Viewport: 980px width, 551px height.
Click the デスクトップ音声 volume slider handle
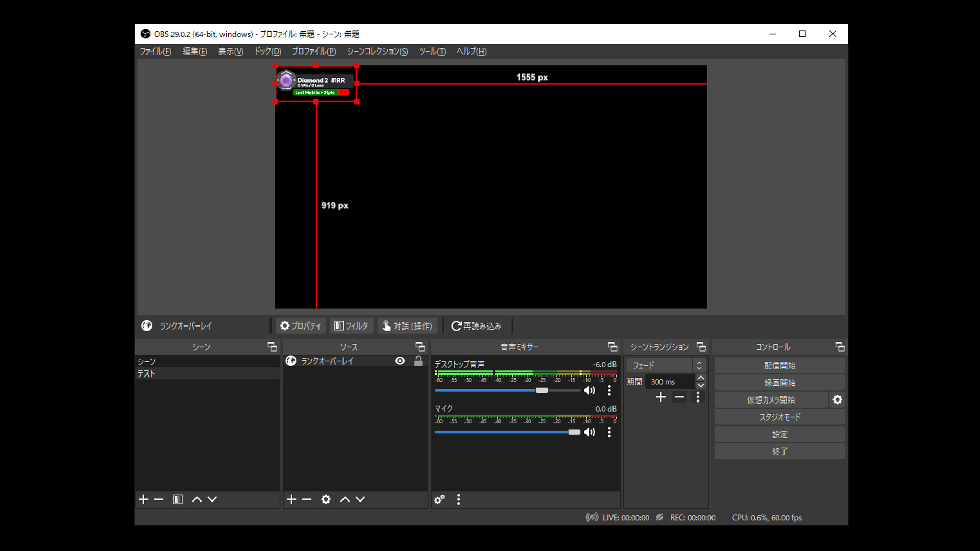click(542, 390)
